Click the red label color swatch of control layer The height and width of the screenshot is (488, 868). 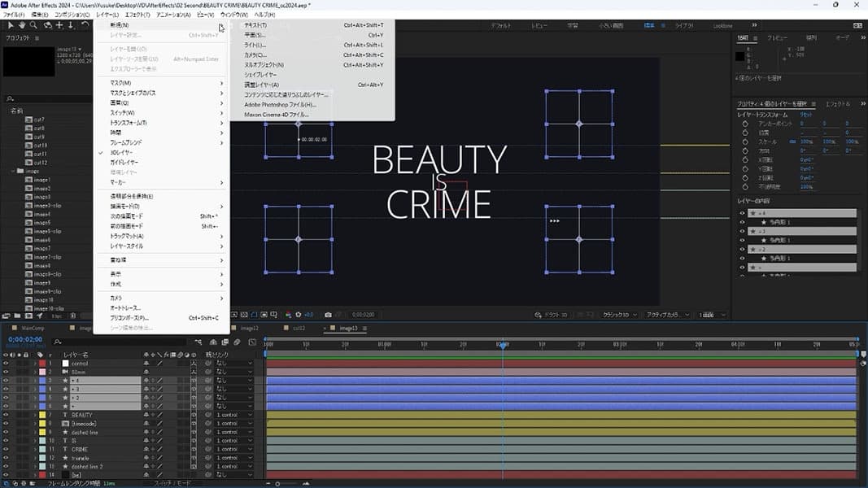point(41,364)
